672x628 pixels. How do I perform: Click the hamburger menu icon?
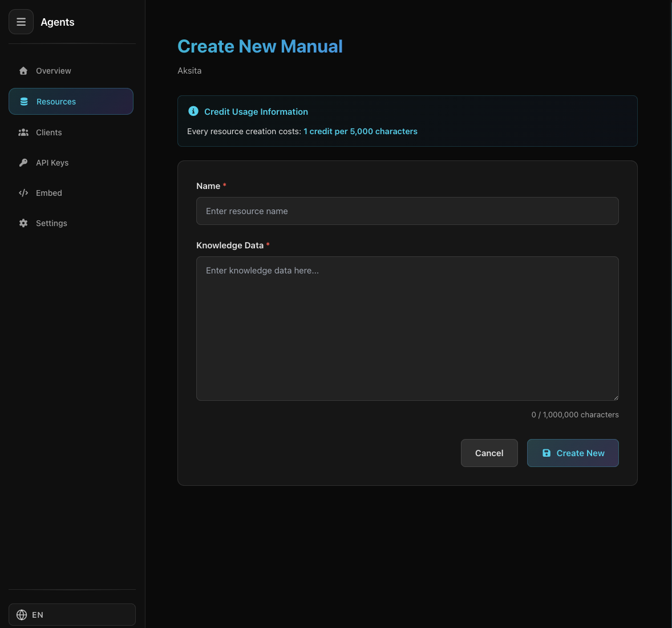pos(21,22)
